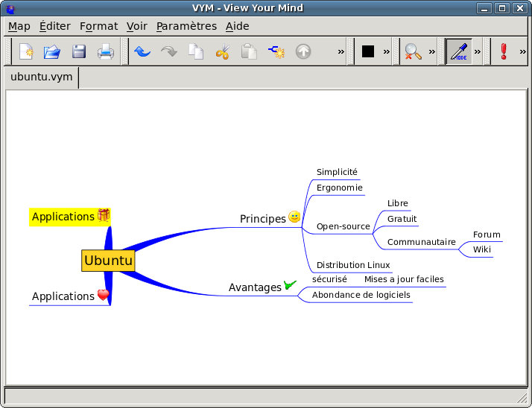Paste with the clipboard icon
The width and height of the screenshot is (532, 408).
(249, 52)
